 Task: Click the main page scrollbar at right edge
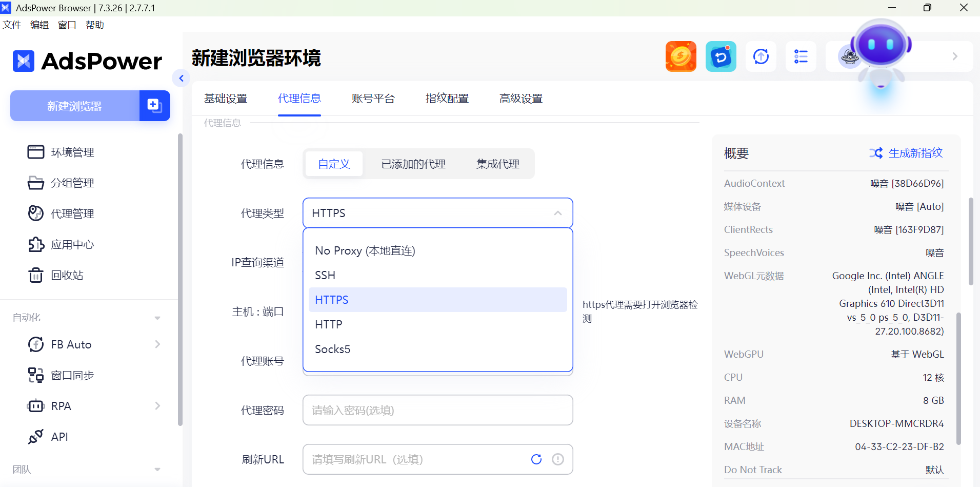pyautogui.click(x=971, y=241)
